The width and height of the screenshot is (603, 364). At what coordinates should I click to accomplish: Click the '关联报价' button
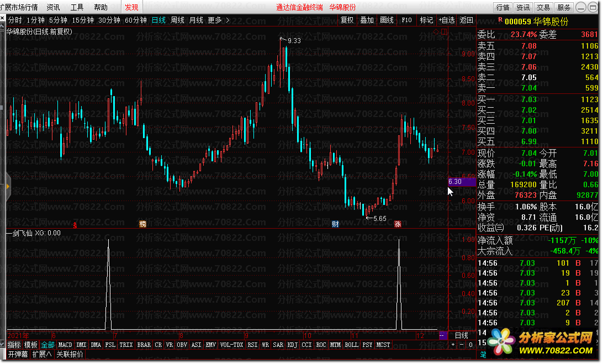coord(70,354)
